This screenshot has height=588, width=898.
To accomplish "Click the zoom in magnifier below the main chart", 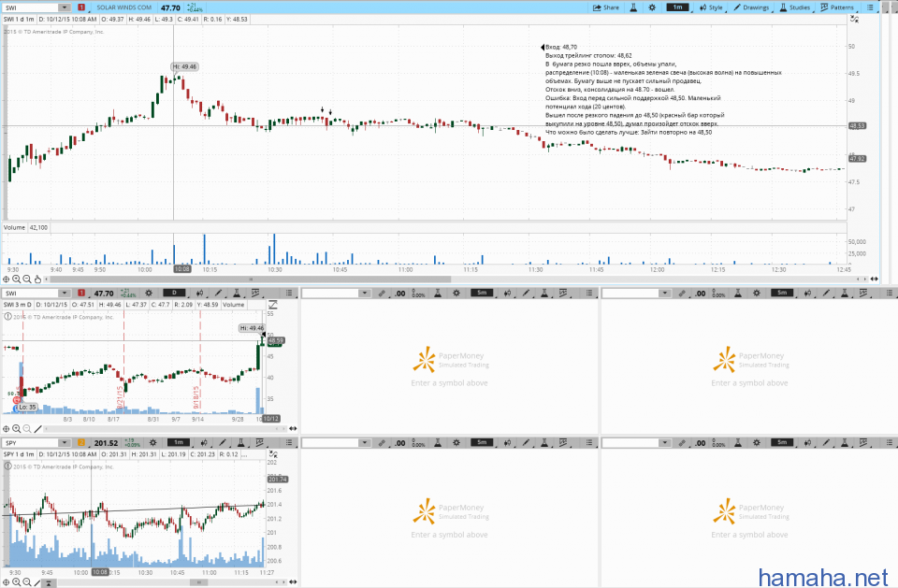I will pyautogui.click(x=17, y=280).
